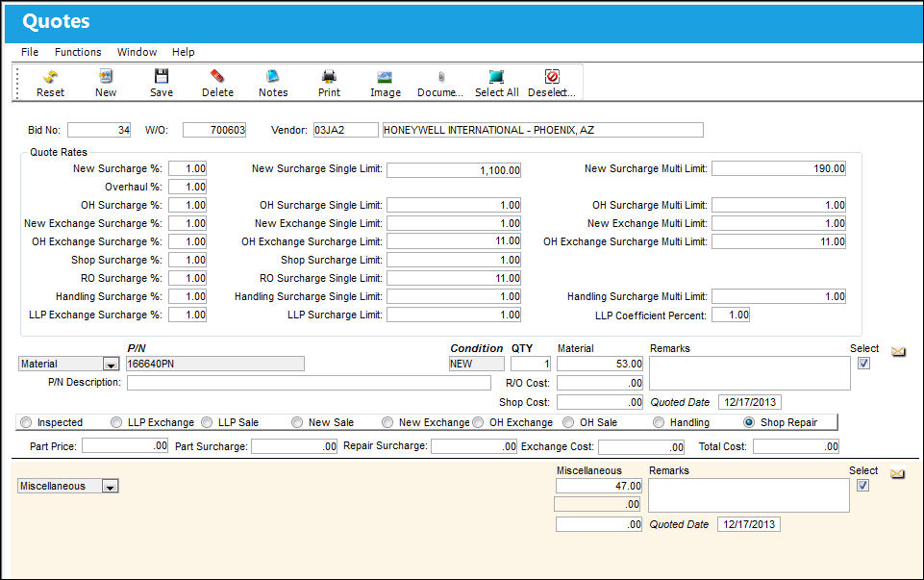Screen dimensions: 924x580
Task: Click the Total Cost field
Action: tap(796, 446)
